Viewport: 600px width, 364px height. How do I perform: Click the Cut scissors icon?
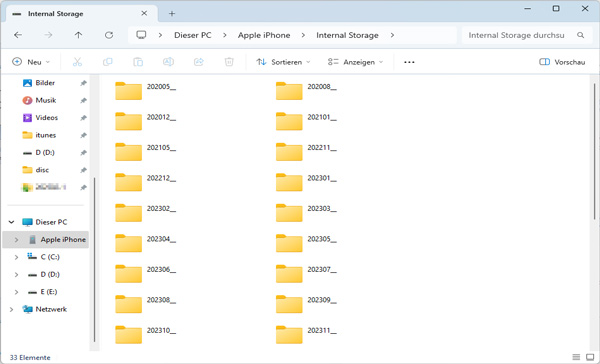(x=77, y=62)
